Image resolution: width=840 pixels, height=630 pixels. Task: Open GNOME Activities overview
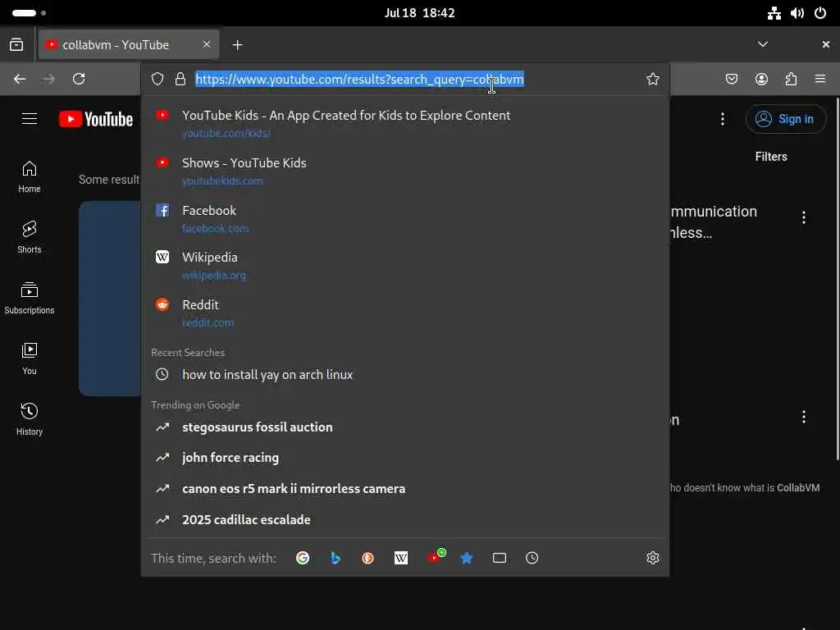pos(29,13)
